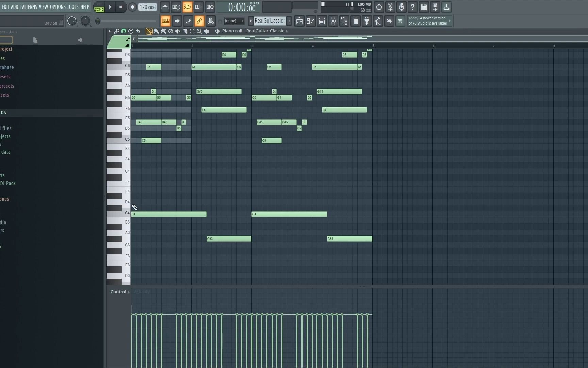
Task: Click the render as audio icon
Action: click(x=435, y=7)
